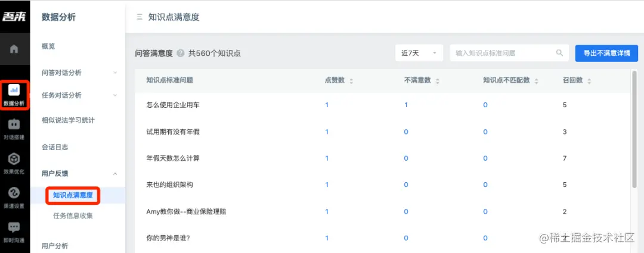The height and width of the screenshot is (253, 644).
Task: Select the 数据分析 sidebar icon
Action: pos(14,95)
